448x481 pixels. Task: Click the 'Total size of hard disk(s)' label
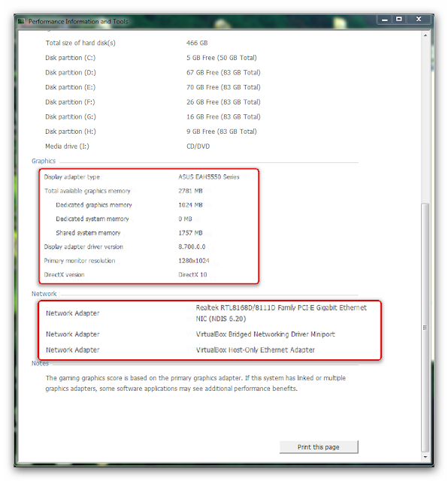pyautogui.click(x=80, y=43)
